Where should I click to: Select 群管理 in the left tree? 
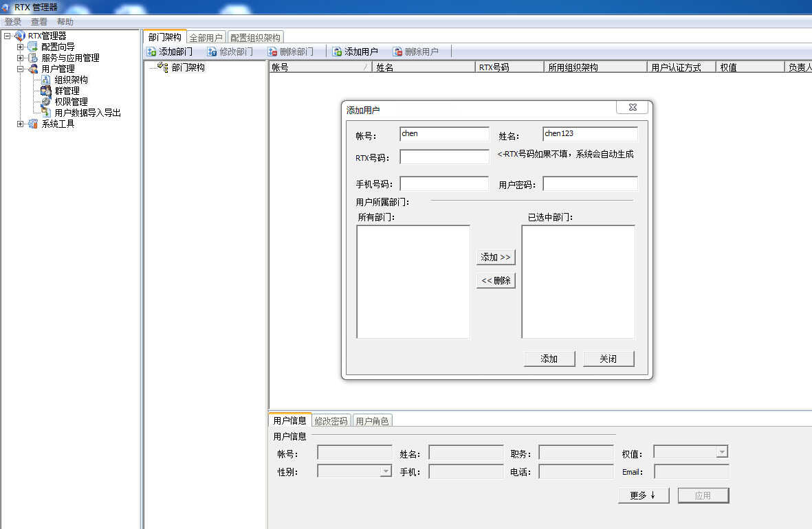tap(67, 91)
